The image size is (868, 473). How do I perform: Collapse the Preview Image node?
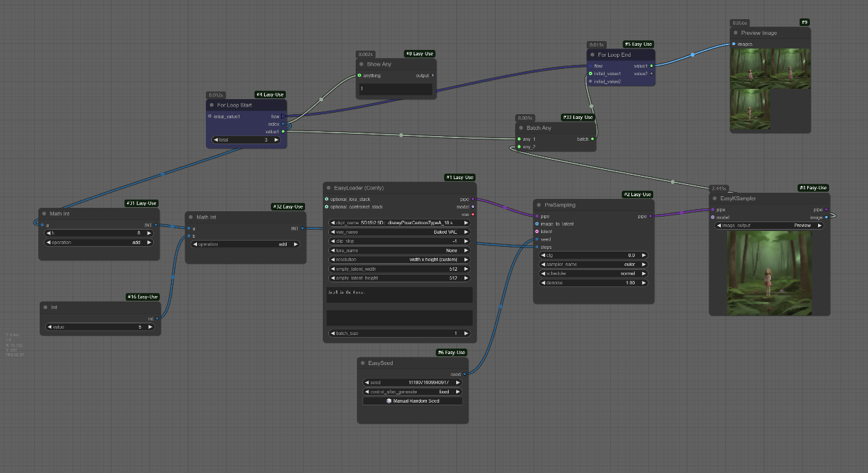tap(736, 33)
